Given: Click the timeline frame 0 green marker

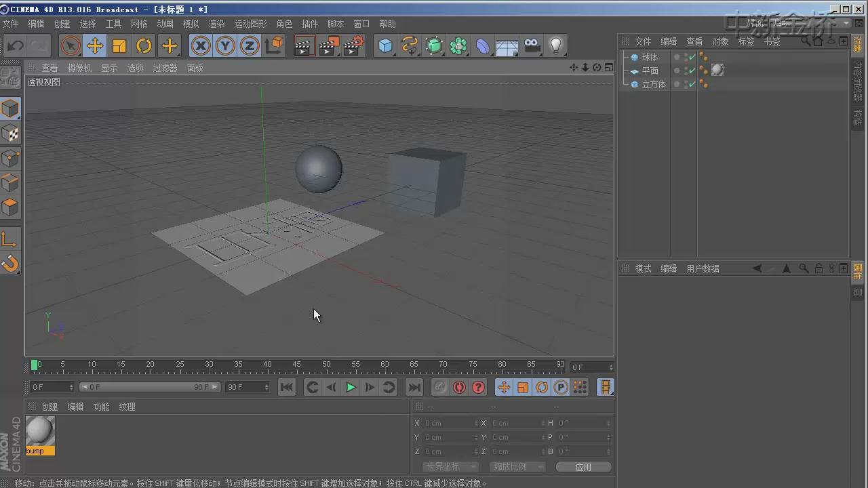Looking at the screenshot, I should (35, 365).
